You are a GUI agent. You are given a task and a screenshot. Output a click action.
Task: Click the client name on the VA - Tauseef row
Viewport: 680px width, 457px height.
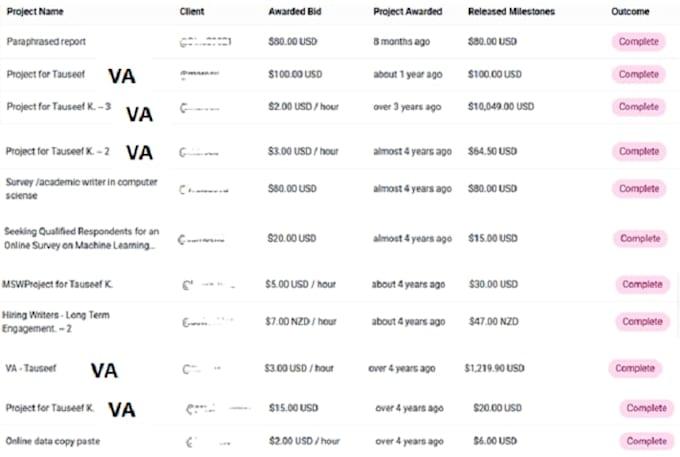(201, 369)
